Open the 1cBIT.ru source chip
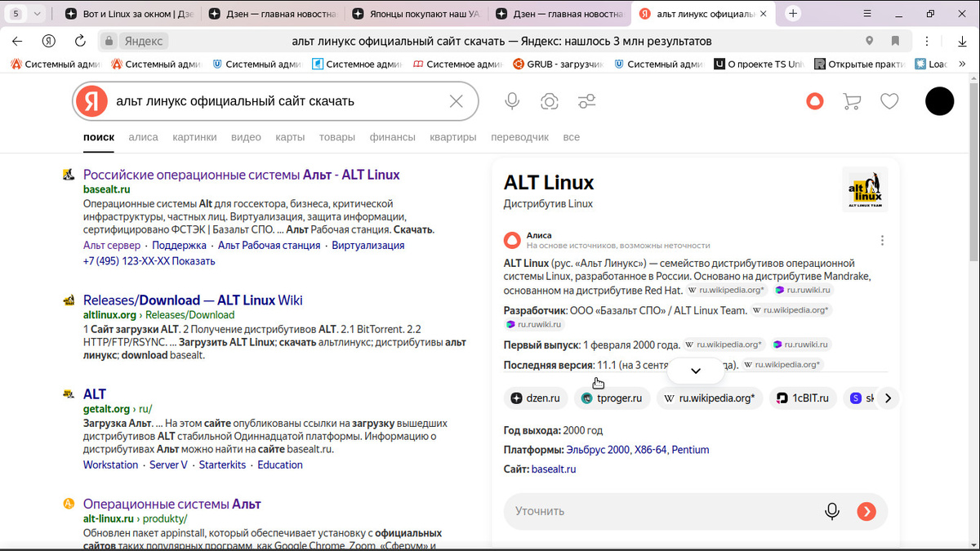 click(x=803, y=398)
